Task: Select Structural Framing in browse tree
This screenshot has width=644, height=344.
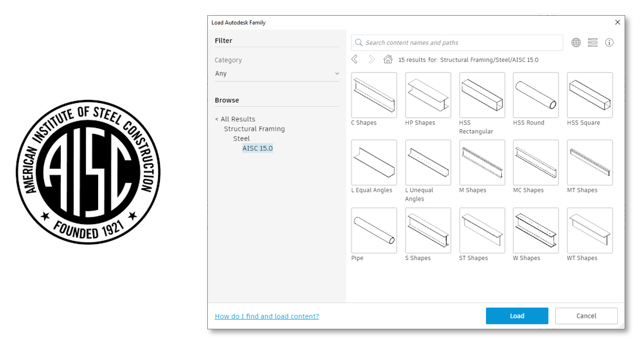Action: tap(255, 129)
